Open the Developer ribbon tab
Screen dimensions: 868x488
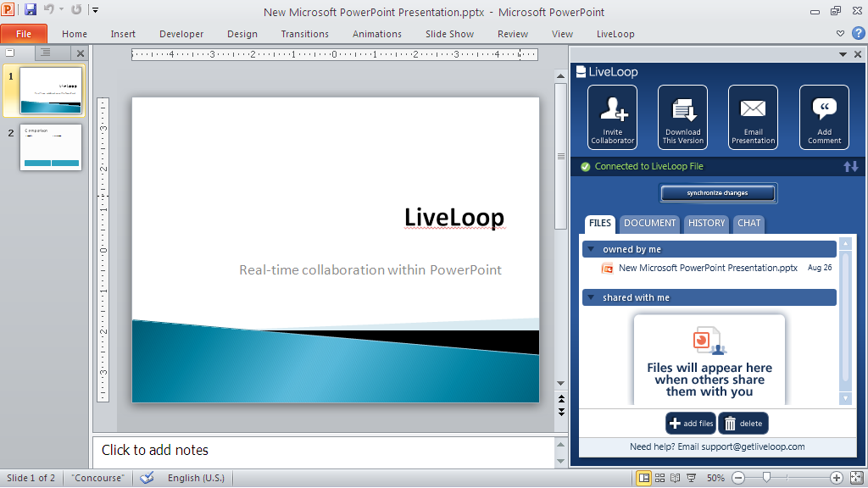pos(181,34)
